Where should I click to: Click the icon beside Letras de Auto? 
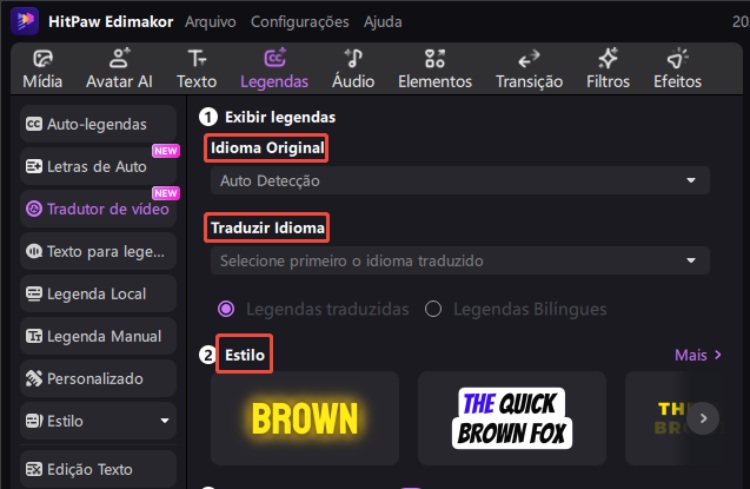[x=33, y=167]
